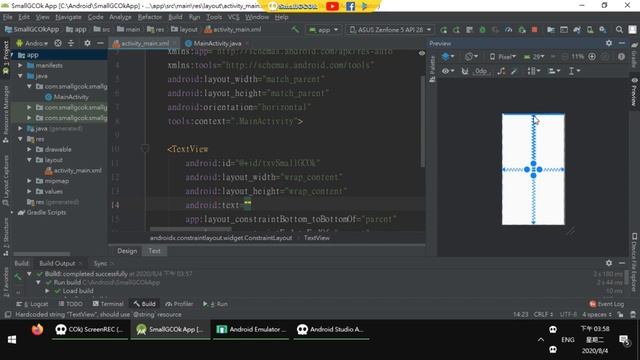Image resolution: width=640 pixels, height=360 pixels.
Task: Open preview View Options eye dropdown
Action: [447, 71]
